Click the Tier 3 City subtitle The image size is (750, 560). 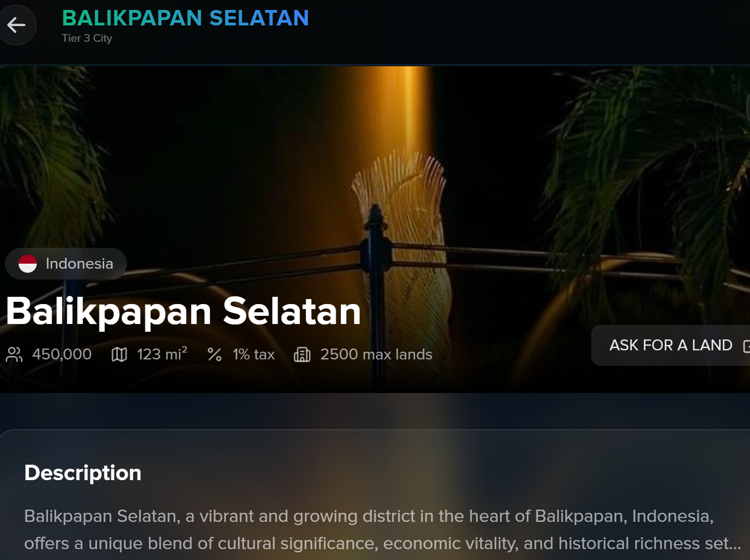coord(87,38)
